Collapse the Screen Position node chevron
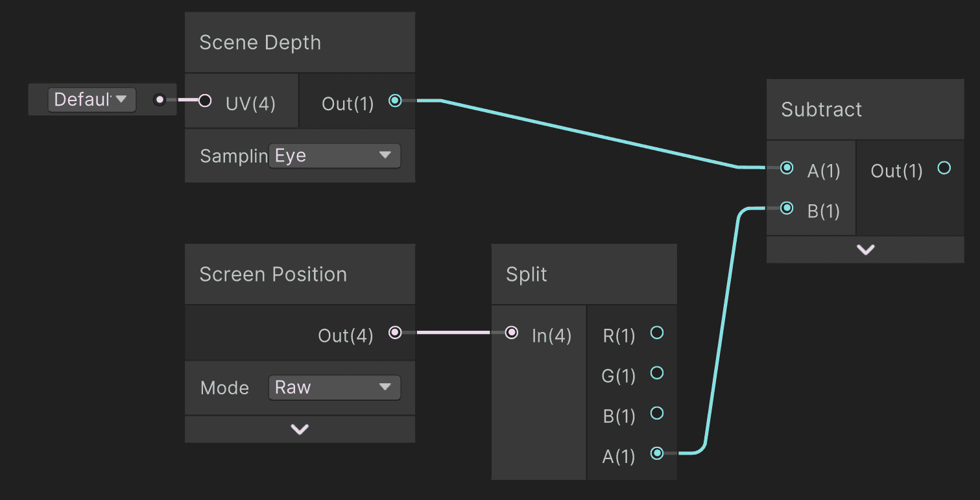980x500 pixels. point(300,429)
